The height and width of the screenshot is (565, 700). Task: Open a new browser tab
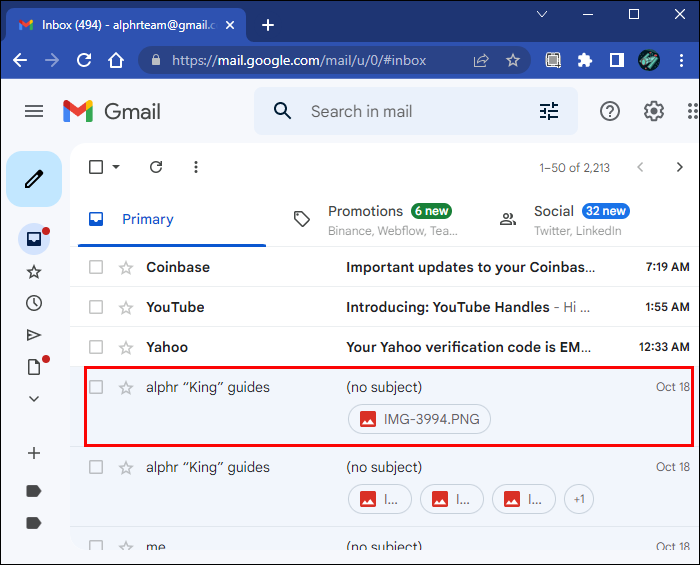[x=268, y=25]
